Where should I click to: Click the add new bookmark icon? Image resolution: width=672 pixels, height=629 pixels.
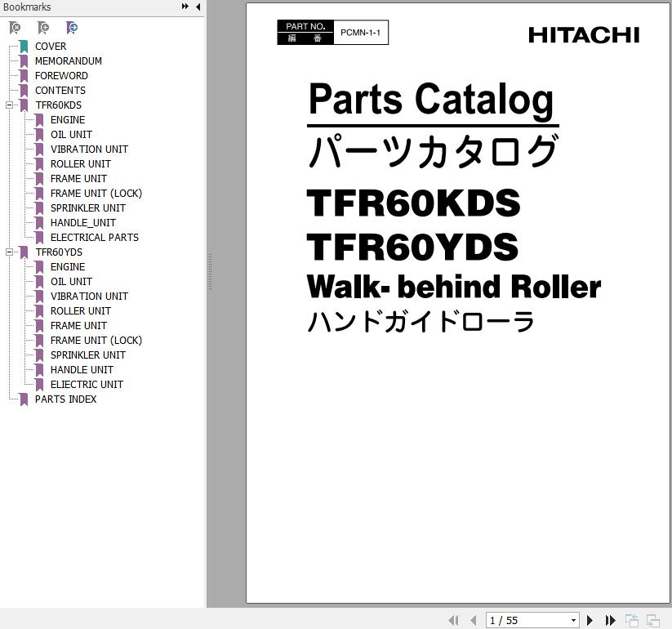(43, 28)
